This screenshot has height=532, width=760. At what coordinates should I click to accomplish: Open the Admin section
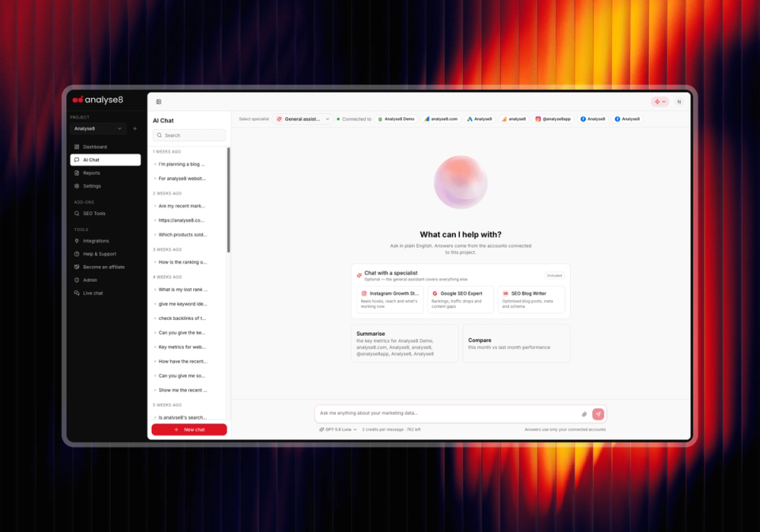105,280
